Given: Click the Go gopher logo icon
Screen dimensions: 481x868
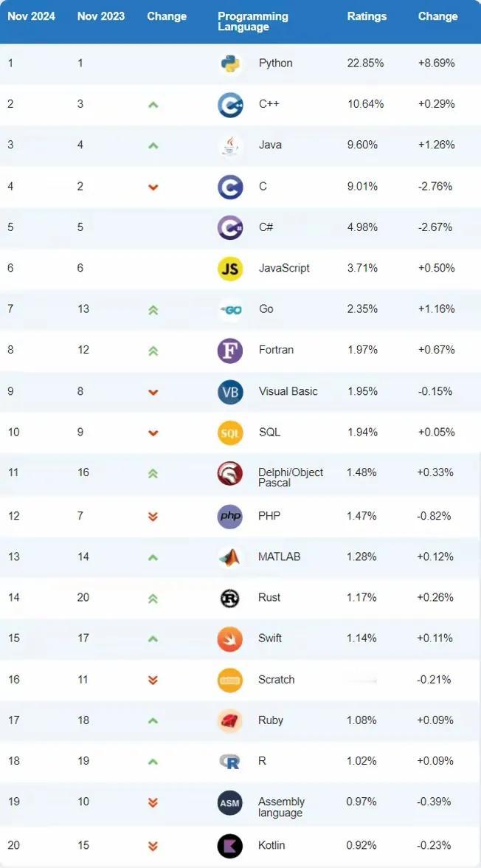Looking at the screenshot, I should click(230, 309).
